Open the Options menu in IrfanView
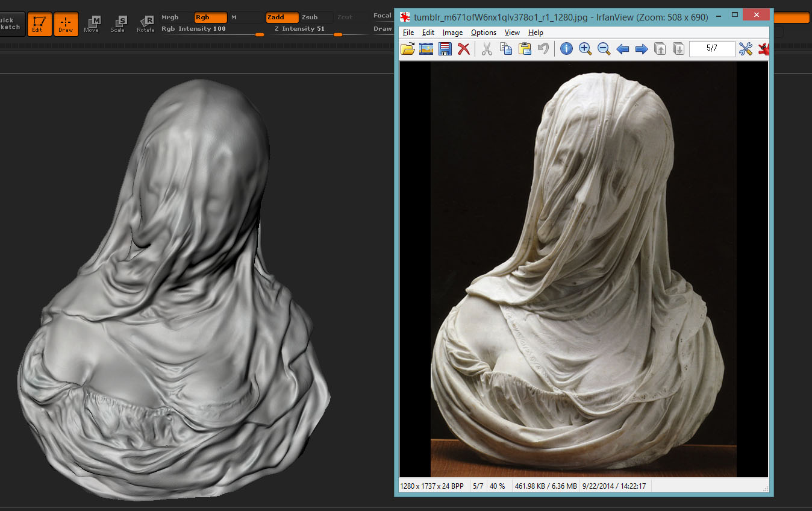The image size is (812, 511). click(484, 33)
